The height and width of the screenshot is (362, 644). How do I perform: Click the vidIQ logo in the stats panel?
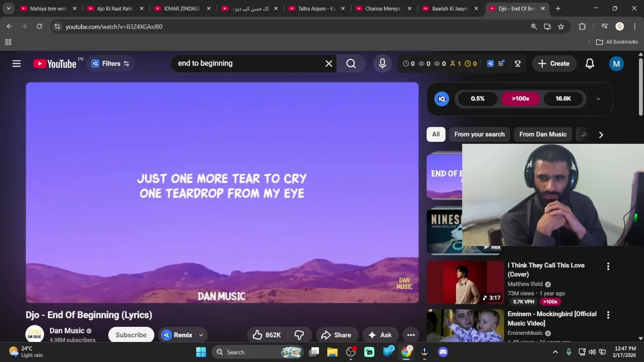tap(442, 99)
